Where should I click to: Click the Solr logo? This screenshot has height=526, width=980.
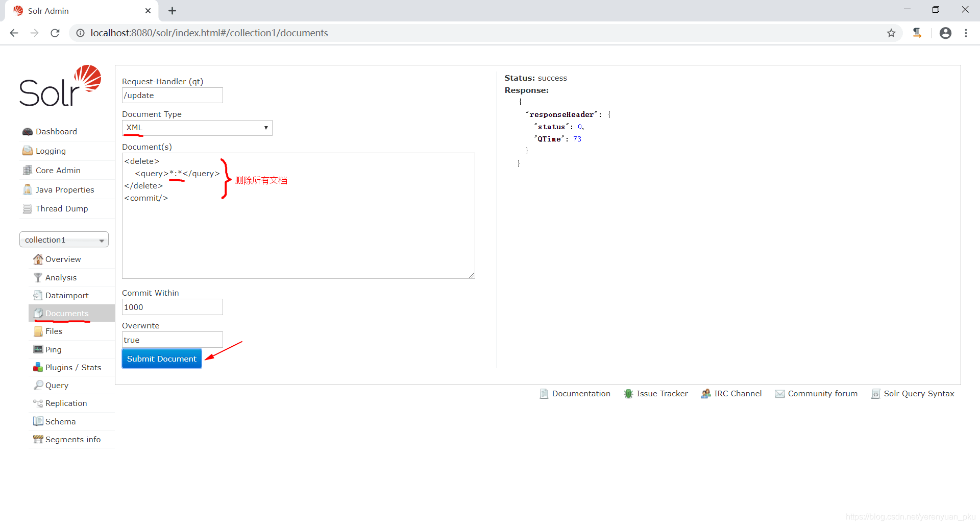[60, 86]
